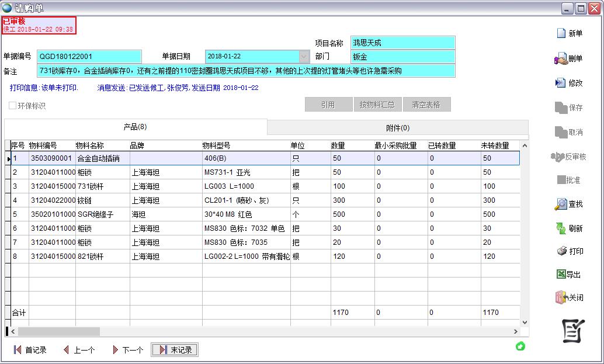
Task: Go to 上一个 previous record
Action: (78, 350)
